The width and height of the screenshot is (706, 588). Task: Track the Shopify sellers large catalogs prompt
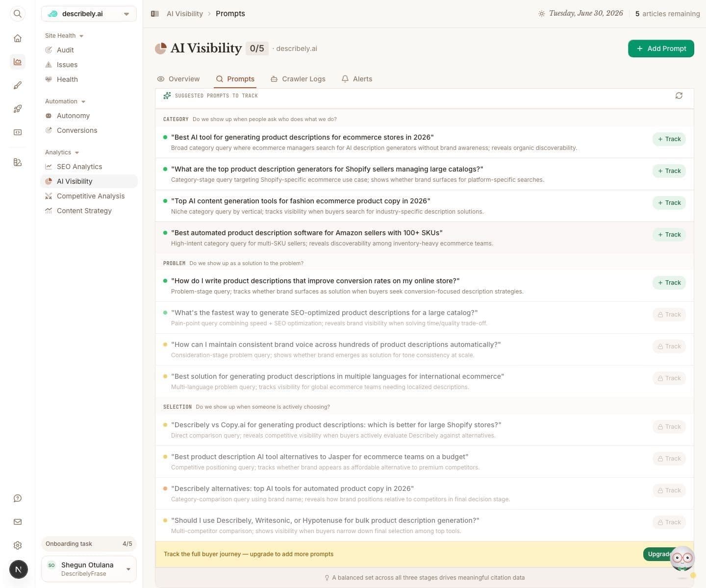coord(669,171)
